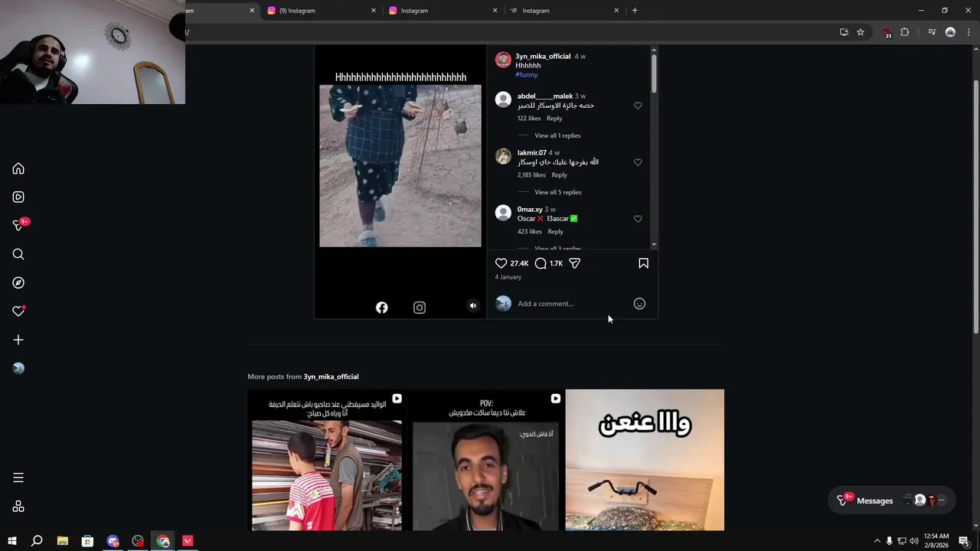Image resolution: width=980 pixels, height=551 pixels.
Task: Reply to abdel_____malek's comment
Action: click(554, 119)
